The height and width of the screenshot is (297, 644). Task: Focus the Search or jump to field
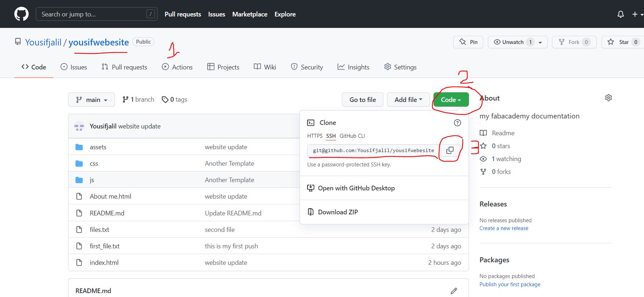coord(97,14)
